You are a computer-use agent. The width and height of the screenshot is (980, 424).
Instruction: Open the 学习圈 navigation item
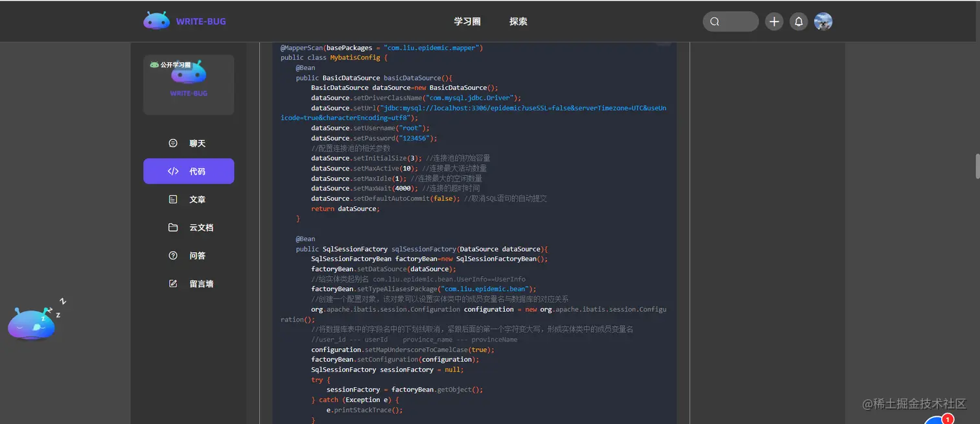467,21
